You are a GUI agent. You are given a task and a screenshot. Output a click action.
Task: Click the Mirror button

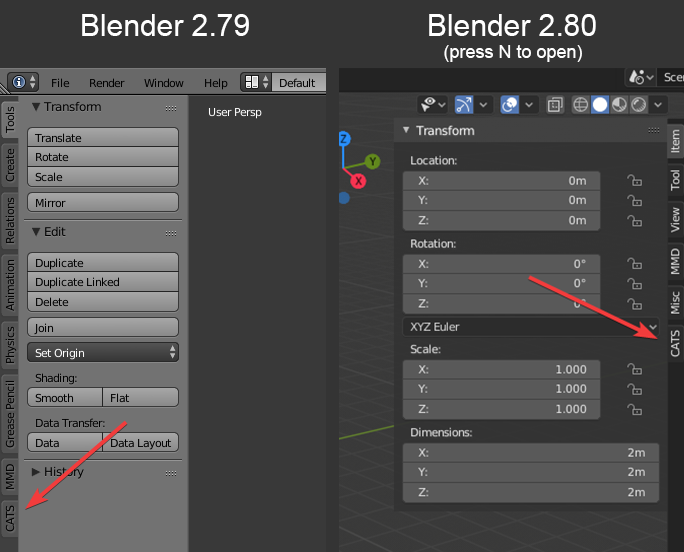click(103, 202)
